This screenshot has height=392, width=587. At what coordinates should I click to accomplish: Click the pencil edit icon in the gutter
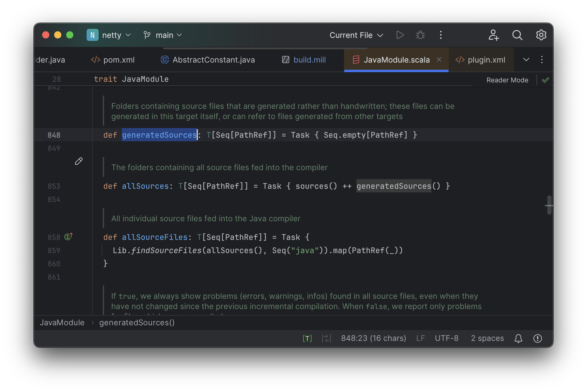78,161
